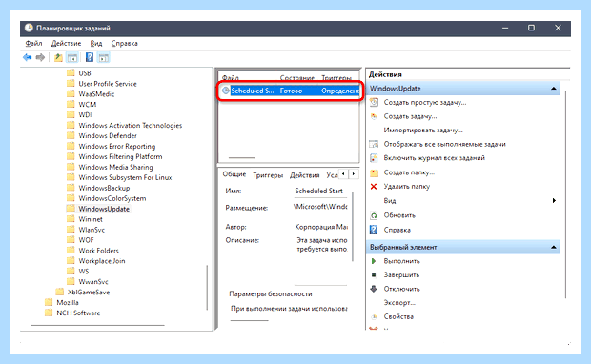Toggle the action pane toolbar icon

103,58
